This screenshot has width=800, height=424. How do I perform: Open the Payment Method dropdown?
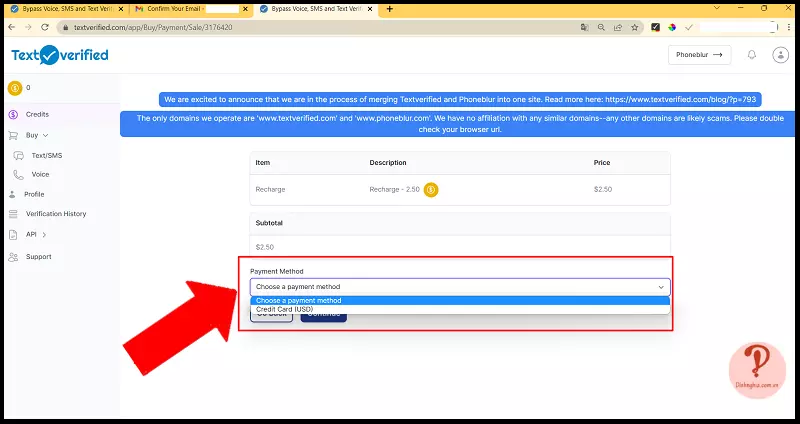[x=460, y=287]
